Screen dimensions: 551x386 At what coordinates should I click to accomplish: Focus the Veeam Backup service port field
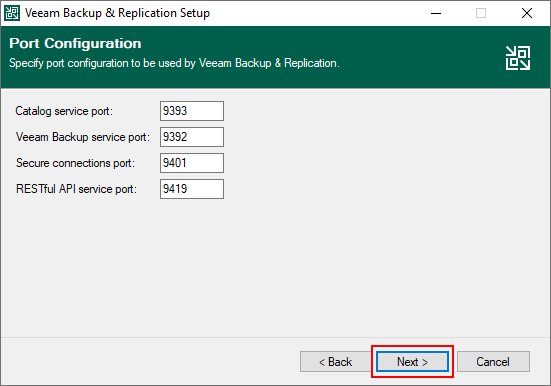click(x=192, y=137)
